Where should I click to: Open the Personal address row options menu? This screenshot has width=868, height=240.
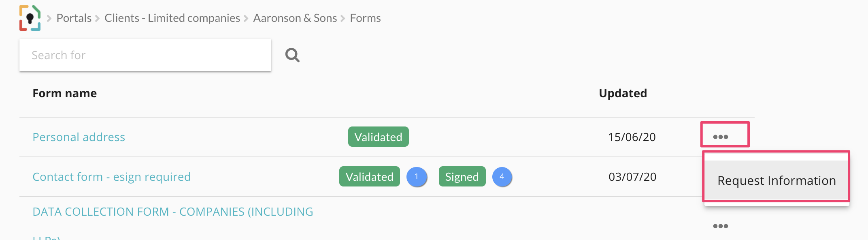tap(721, 137)
